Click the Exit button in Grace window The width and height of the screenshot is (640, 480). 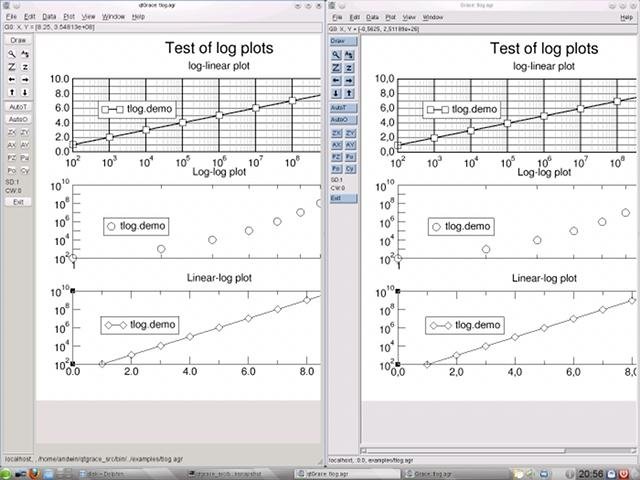pos(343,198)
